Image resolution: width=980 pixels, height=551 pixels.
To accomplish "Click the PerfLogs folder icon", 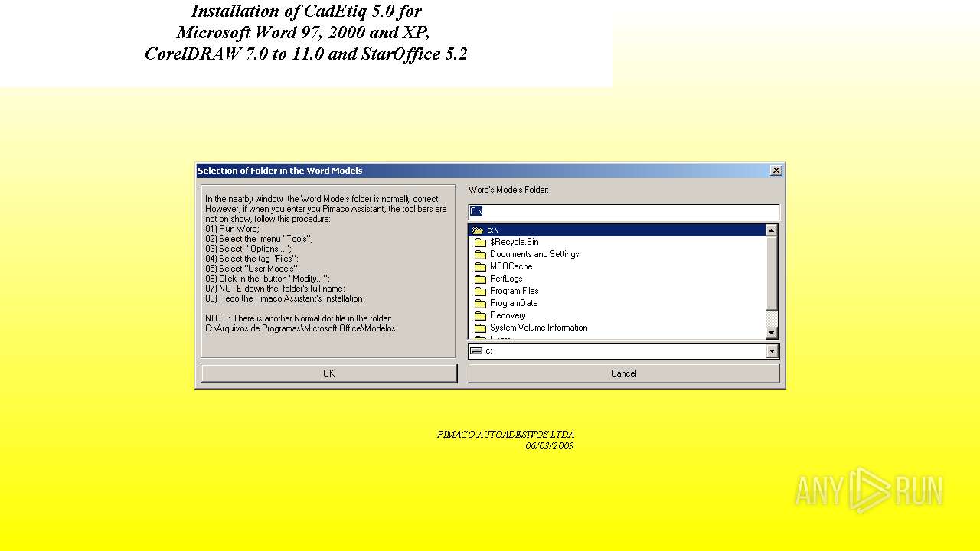I will click(481, 279).
